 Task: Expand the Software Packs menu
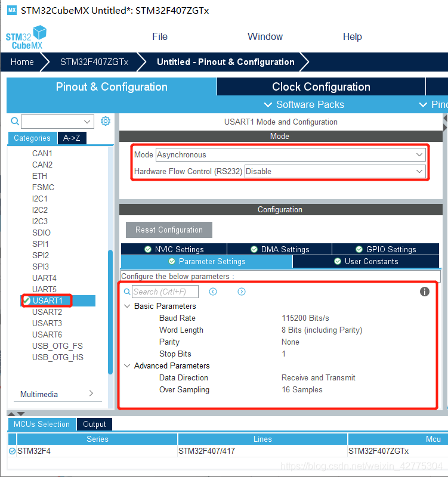(x=304, y=104)
